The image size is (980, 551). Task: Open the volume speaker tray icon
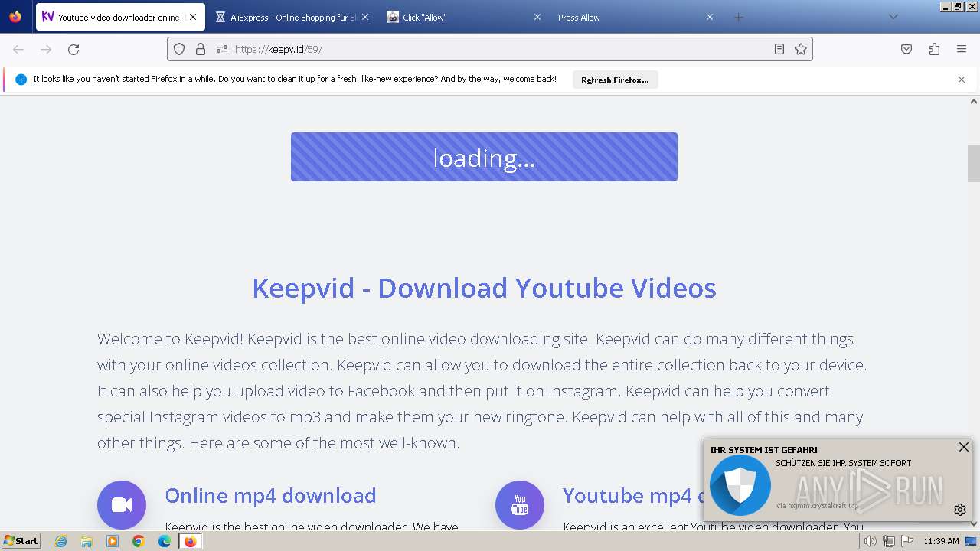tap(870, 541)
